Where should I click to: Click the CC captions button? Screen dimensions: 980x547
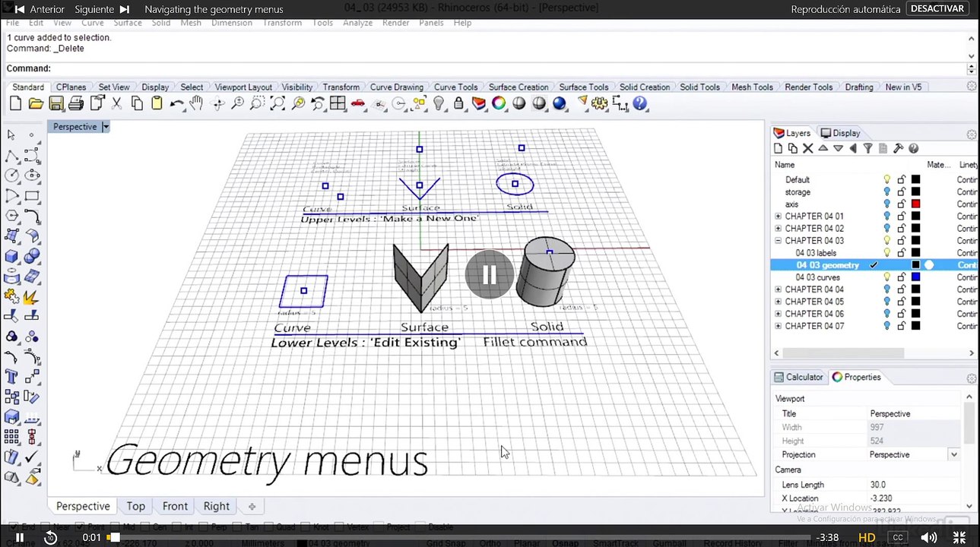click(898, 537)
